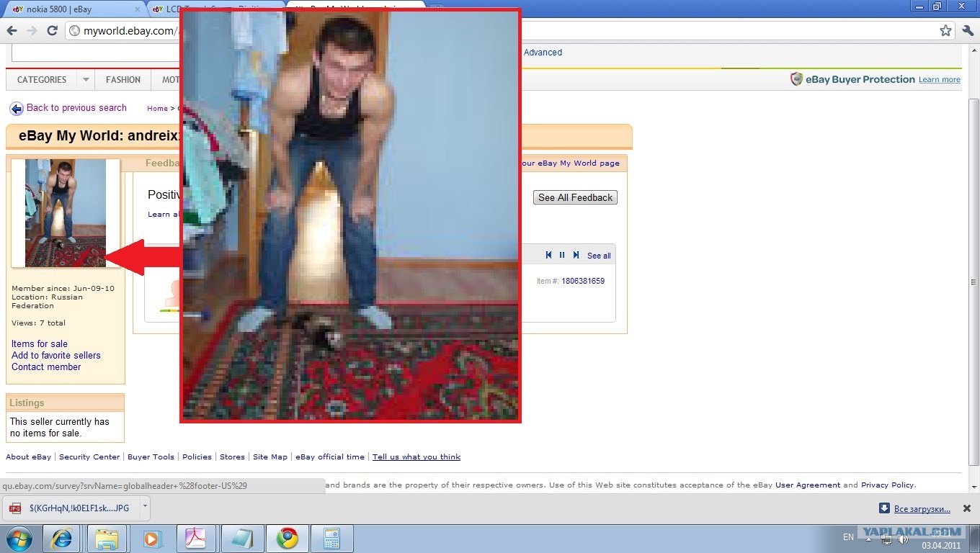
Task: Go to the Home breadcrumb link
Action: pos(157,109)
